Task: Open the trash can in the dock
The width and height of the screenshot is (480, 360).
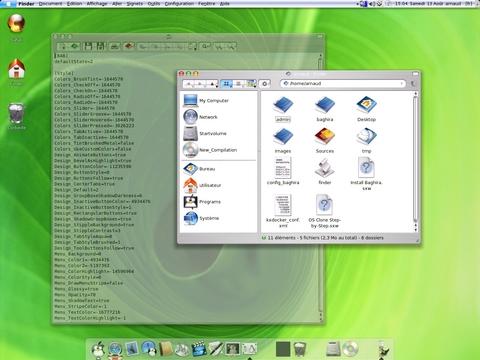Action: point(300,349)
